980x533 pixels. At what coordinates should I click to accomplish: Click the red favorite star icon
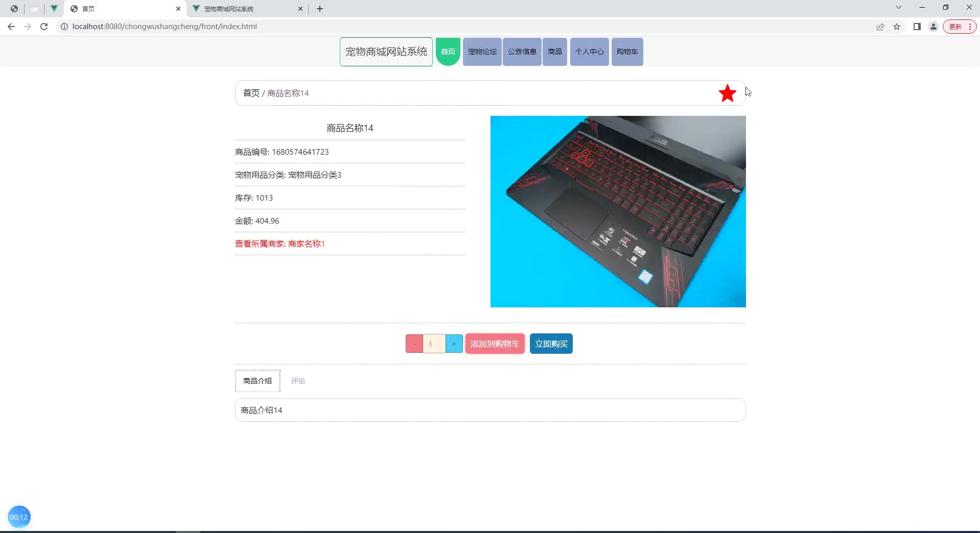tap(727, 93)
